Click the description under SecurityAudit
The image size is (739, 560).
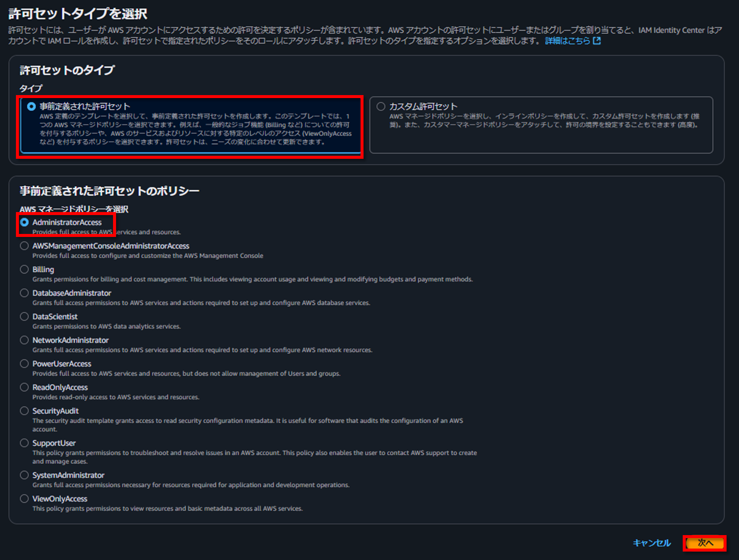pos(248,425)
